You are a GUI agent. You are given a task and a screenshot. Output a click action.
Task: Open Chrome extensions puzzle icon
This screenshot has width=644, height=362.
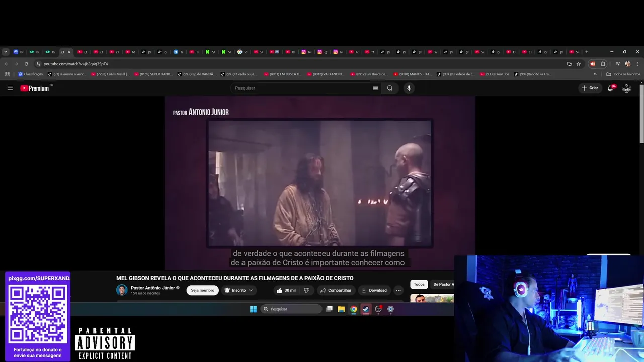603,64
